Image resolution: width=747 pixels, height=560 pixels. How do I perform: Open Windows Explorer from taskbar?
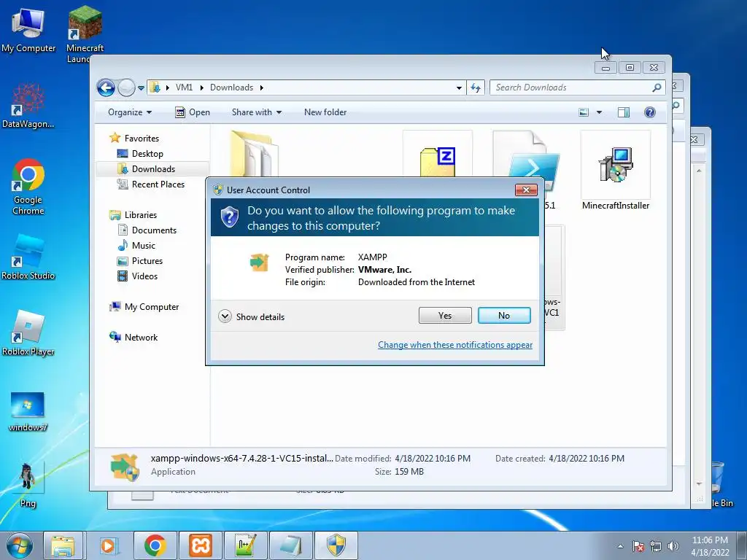click(63, 545)
